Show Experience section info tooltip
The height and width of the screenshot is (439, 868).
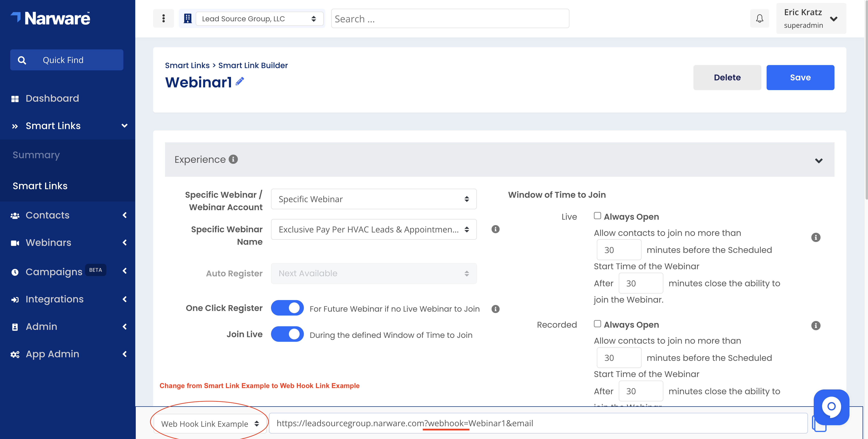tap(233, 159)
